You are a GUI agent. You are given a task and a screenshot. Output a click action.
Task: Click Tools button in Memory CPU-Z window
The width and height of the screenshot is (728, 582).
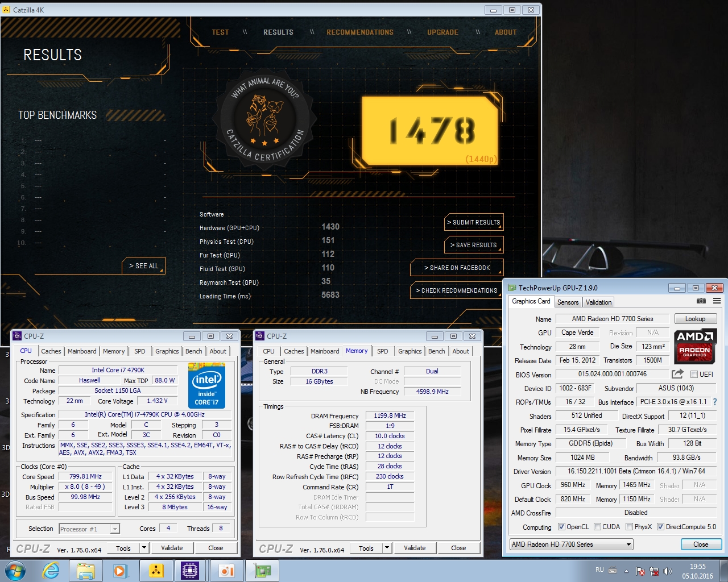[x=366, y=548]
